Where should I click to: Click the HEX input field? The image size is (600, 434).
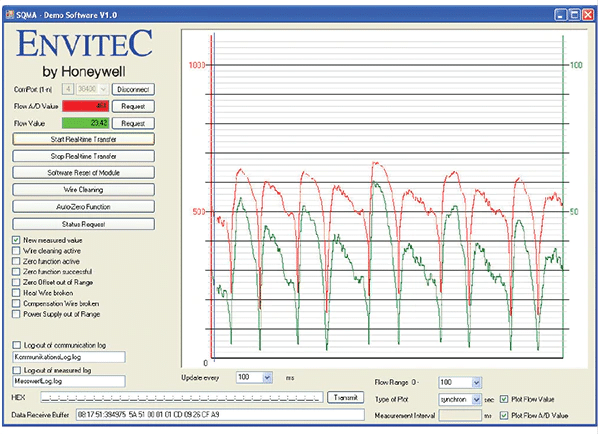[x=181, y=397]
